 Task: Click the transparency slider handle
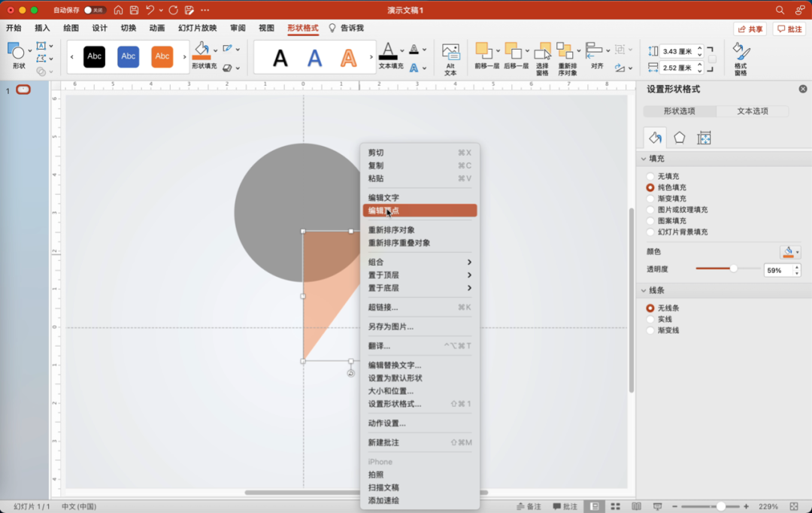(733, 269)
